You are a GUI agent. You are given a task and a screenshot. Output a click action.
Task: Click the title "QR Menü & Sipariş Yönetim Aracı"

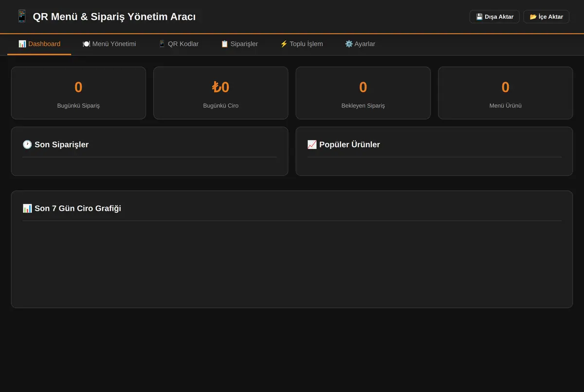click(114, 17)
